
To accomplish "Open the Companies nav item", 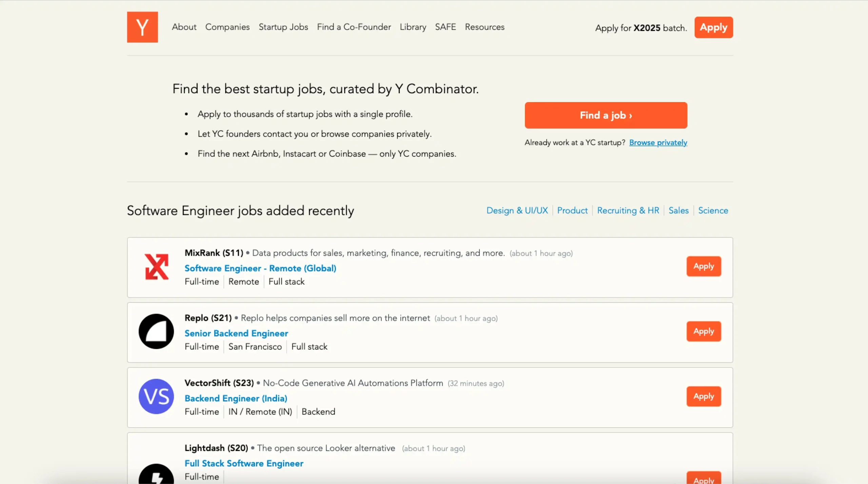I will (x=228, y=27).
